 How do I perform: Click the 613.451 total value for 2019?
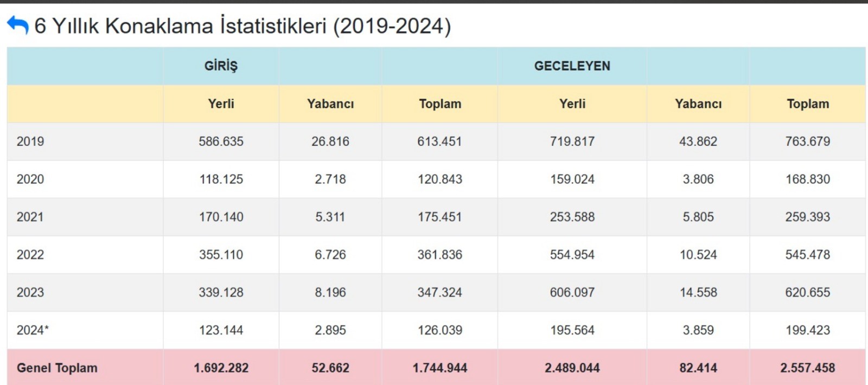tap(441, 142)
